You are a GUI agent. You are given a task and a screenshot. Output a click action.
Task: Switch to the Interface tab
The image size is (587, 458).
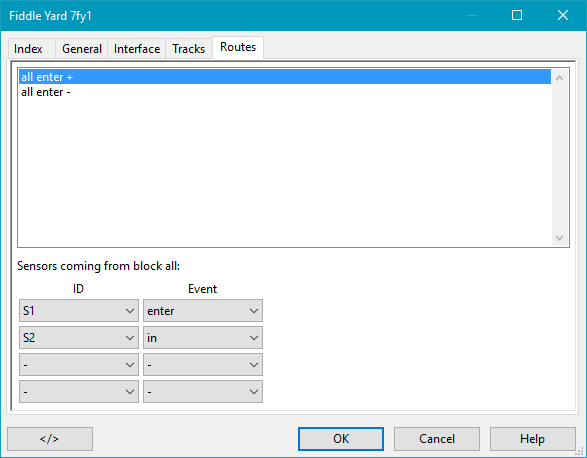pos(137,49)
